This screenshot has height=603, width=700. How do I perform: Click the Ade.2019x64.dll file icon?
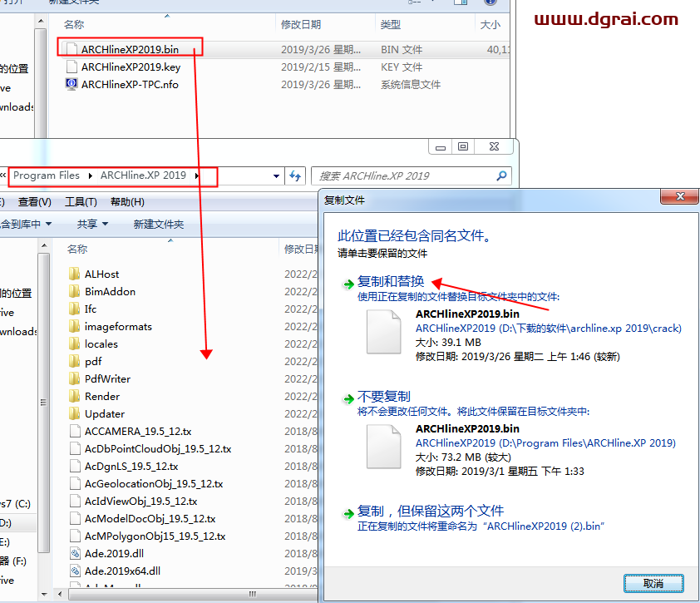(75, 571)
